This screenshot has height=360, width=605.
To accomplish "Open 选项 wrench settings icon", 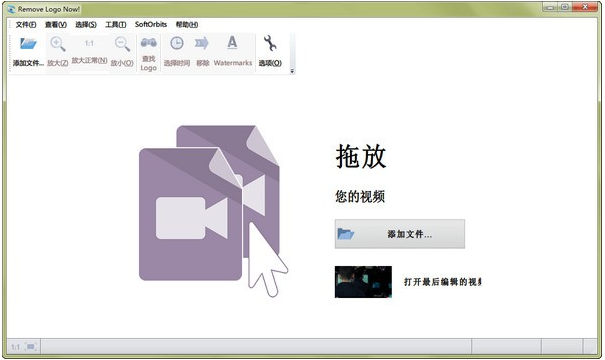I will [270, 43].
